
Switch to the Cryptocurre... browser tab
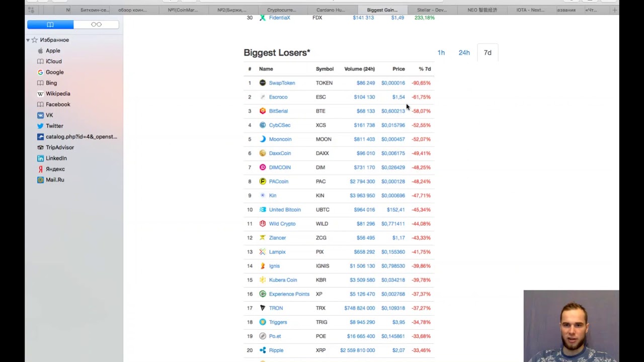(282, 10)
